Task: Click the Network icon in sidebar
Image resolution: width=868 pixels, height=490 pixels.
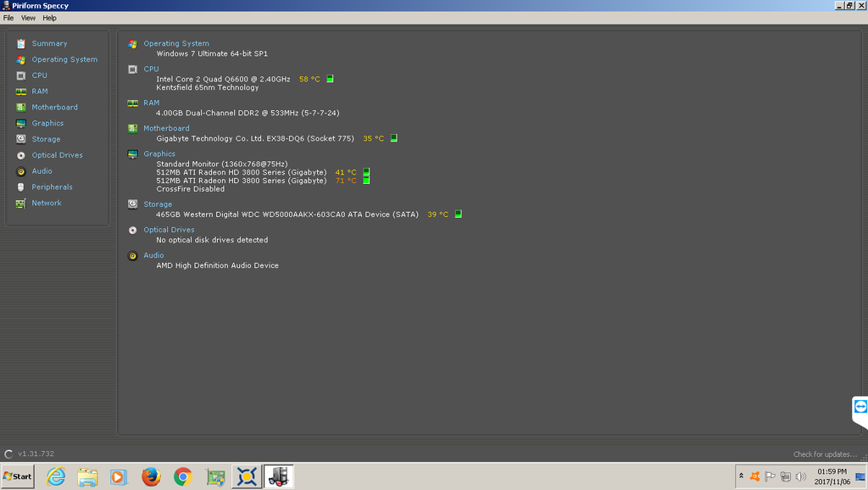Action: coord(21,203)
